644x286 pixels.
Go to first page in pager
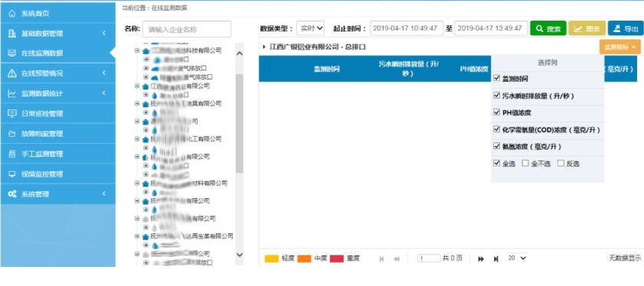[x=381, y=259]
